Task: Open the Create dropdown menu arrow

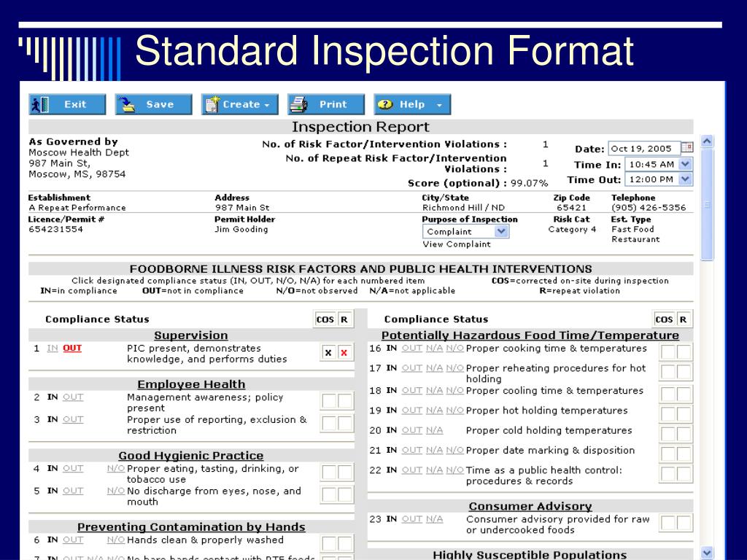Action: [x=267, y=105]
